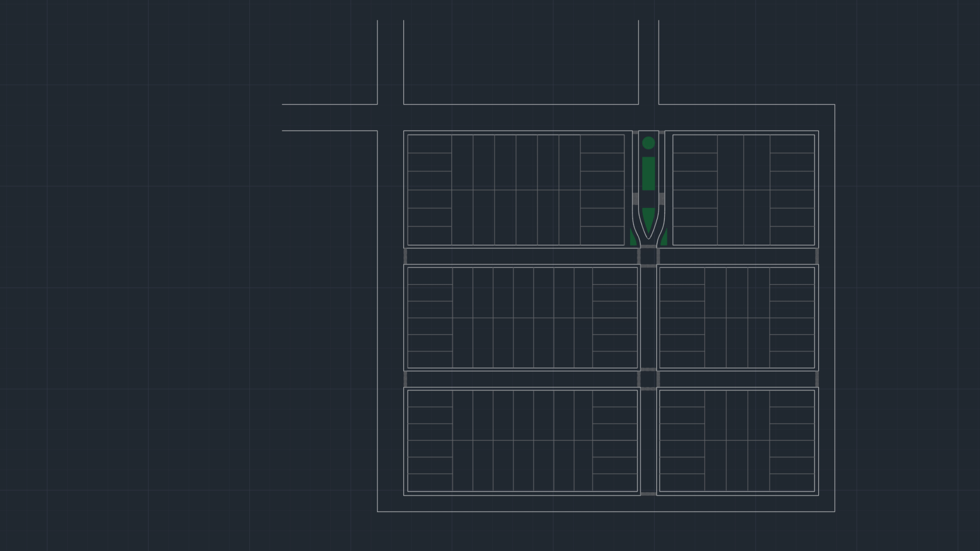980x551 pixels.
Task: Select the outer boundary line on right side
Action: point(835,308)
